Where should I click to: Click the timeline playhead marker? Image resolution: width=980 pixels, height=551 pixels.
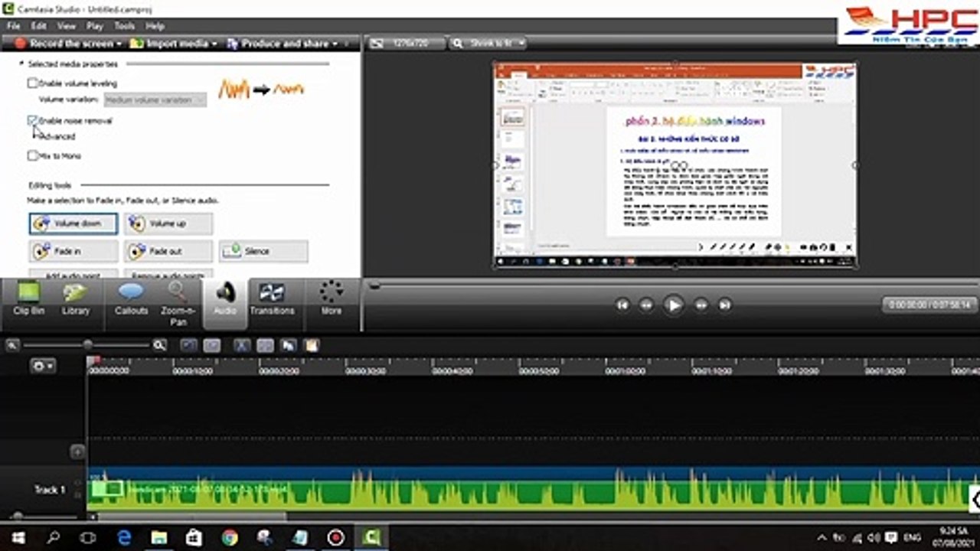pos(93,360)
